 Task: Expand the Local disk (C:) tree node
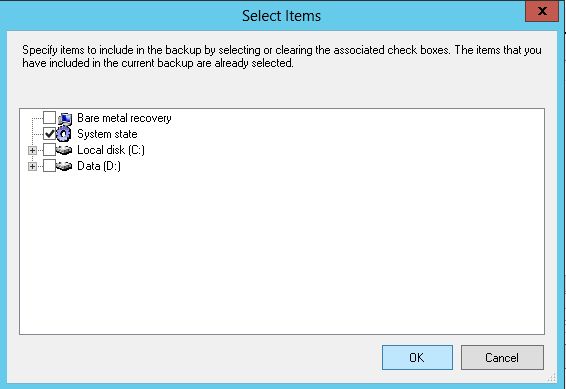pos(32,150)
